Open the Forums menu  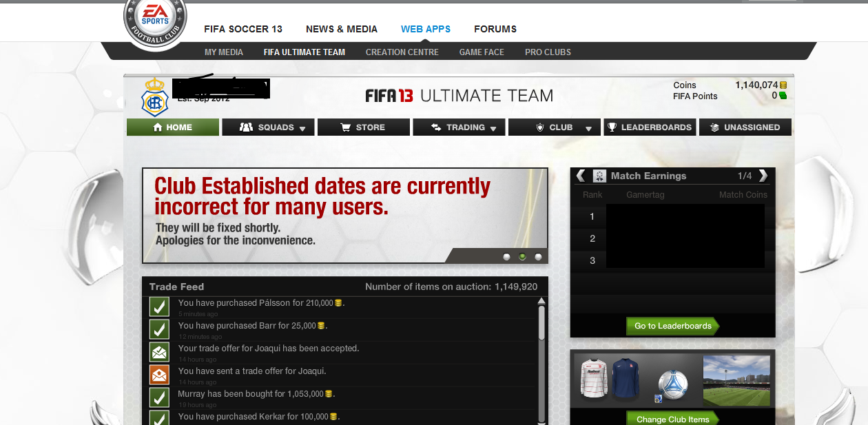point(495,29)
